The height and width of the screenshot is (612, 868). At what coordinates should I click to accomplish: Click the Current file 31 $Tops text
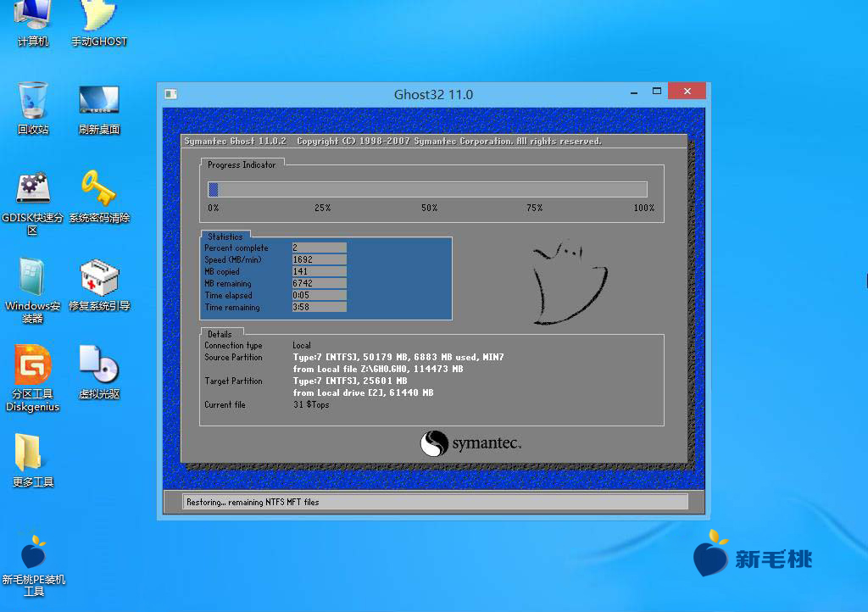tap(311, 405)
